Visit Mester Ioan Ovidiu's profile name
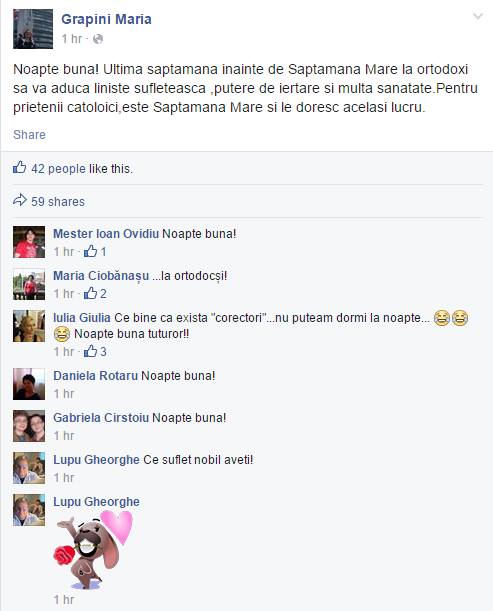This screenshot has width=493, height=611. [x=106, y=234]
